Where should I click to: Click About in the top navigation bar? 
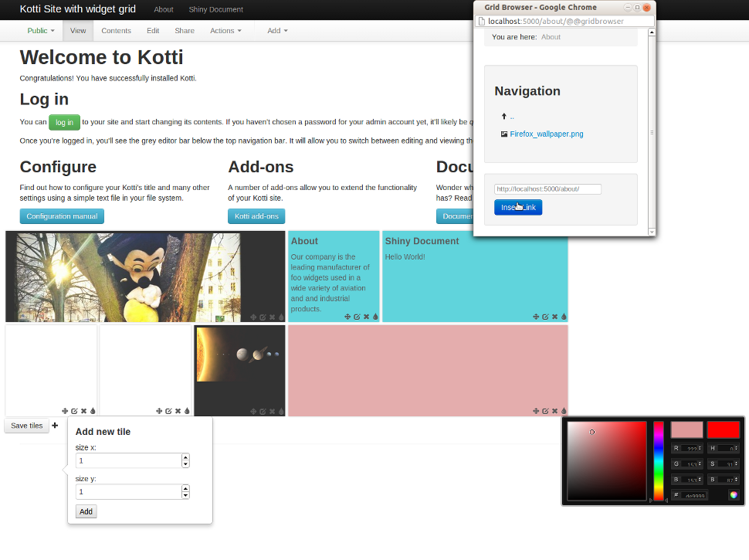(164, 9)
